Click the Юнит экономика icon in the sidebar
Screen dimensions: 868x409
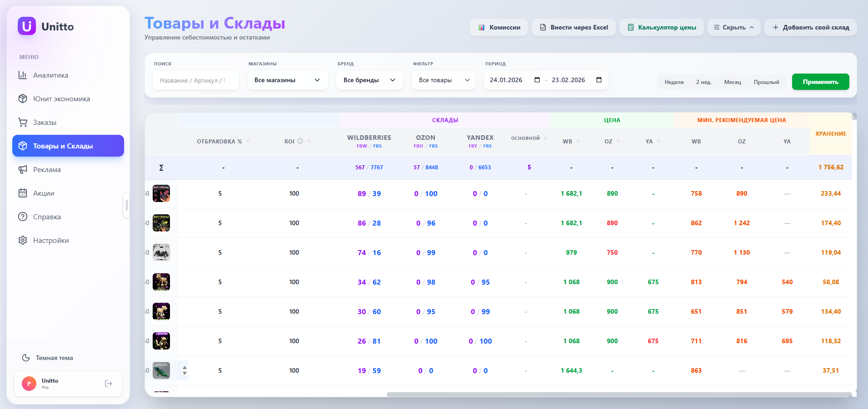tap(22, 99)
